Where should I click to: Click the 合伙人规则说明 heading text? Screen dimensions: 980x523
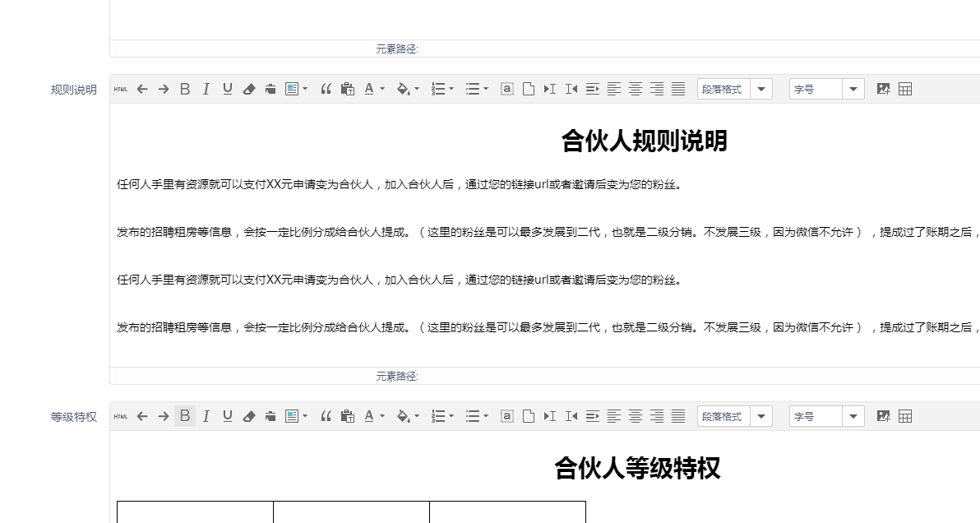(x=644, y=141)
